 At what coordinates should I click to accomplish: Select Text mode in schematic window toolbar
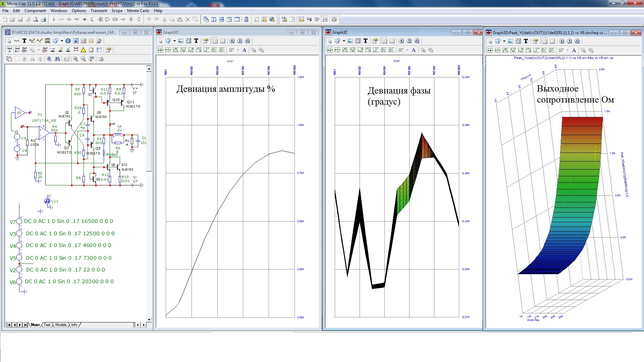pos(24,41)
